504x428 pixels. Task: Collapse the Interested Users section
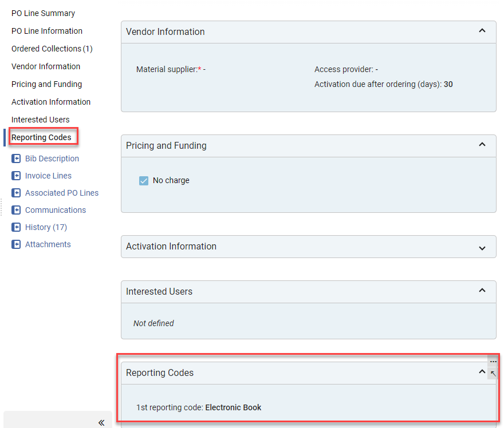tap(482, 290)
